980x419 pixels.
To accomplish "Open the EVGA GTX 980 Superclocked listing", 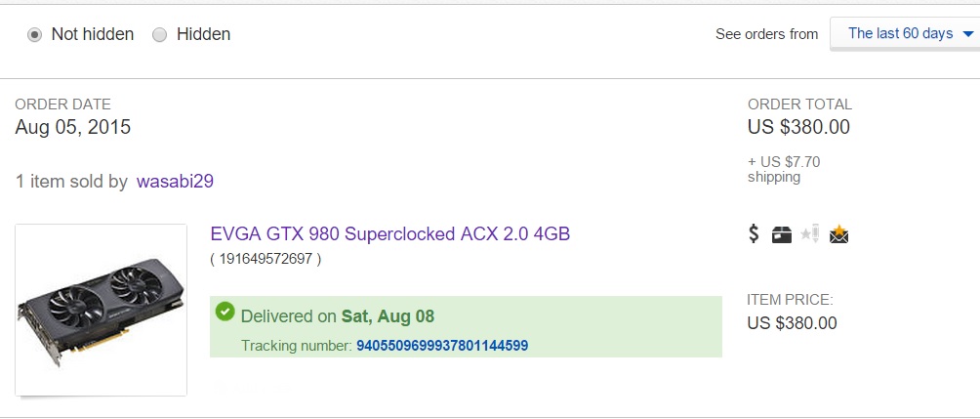I will pos(389,234).
